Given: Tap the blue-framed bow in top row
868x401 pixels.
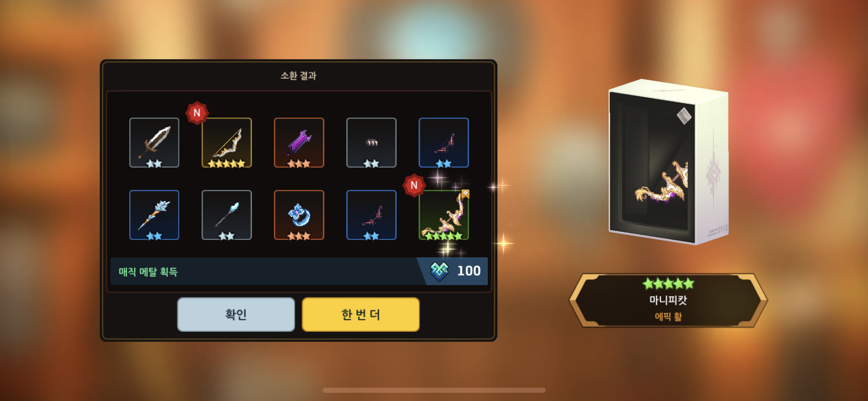Looking at the screenshot, I should point(444,143).
